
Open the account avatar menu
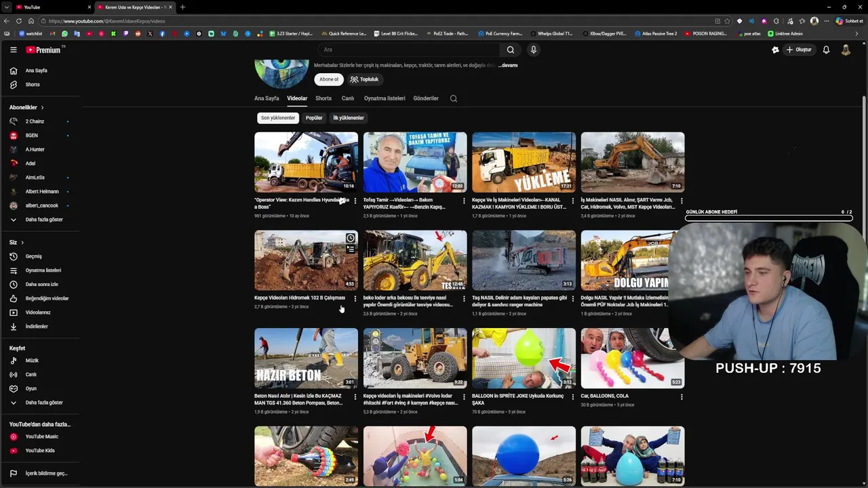[846, 49]
